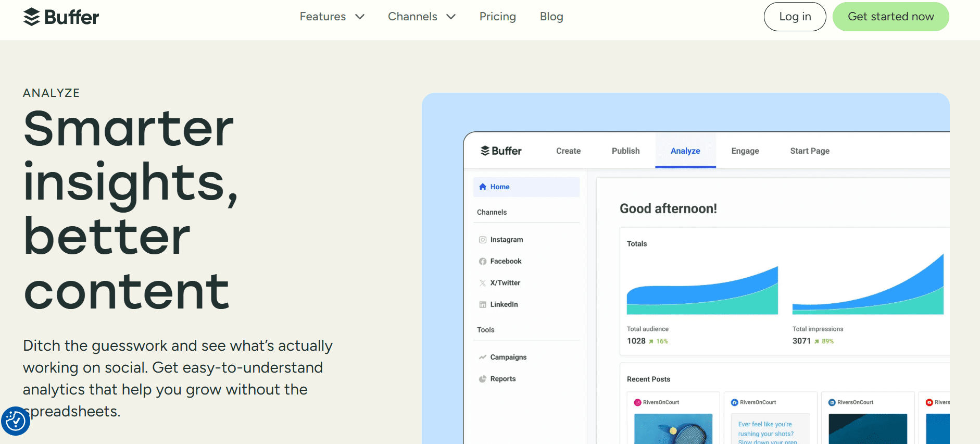Switch to the Engage tab
Image resolution: width=980 pixels, height=444 pixels.
(x=745, y=151)
